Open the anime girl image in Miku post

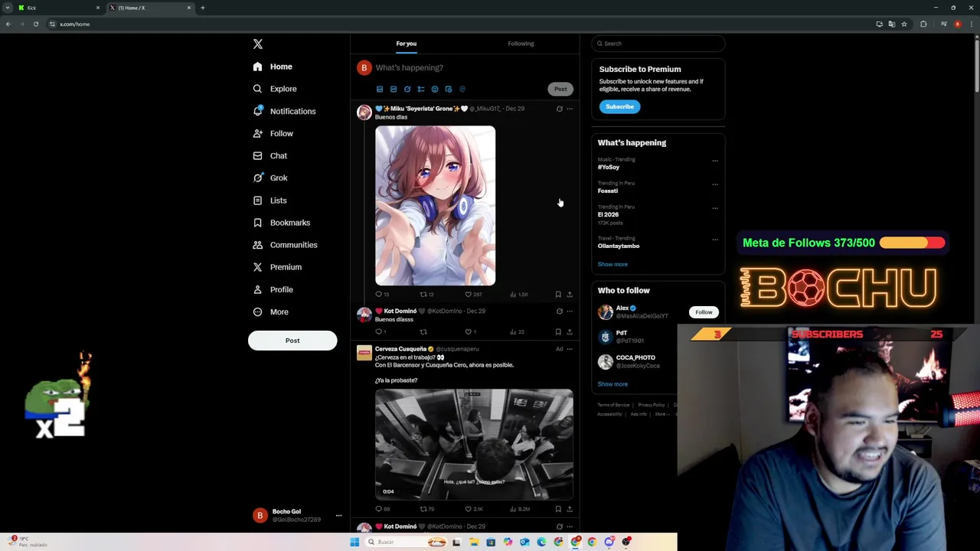point(435,205)
